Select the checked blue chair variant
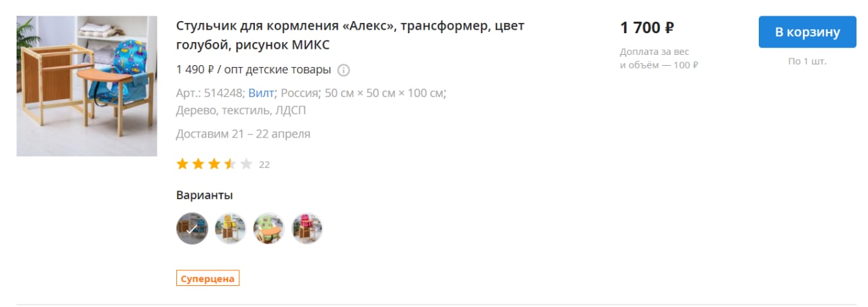The image size is (868, 307). click(192, 228)
